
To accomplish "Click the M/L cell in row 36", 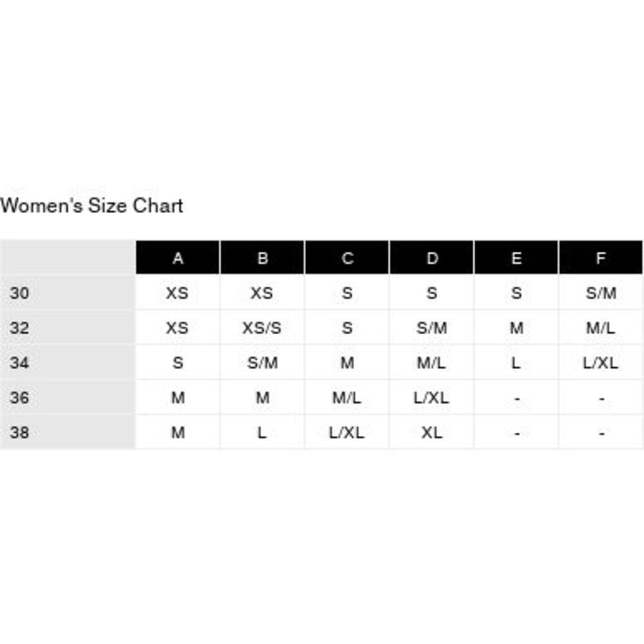I will coord(347,397).
